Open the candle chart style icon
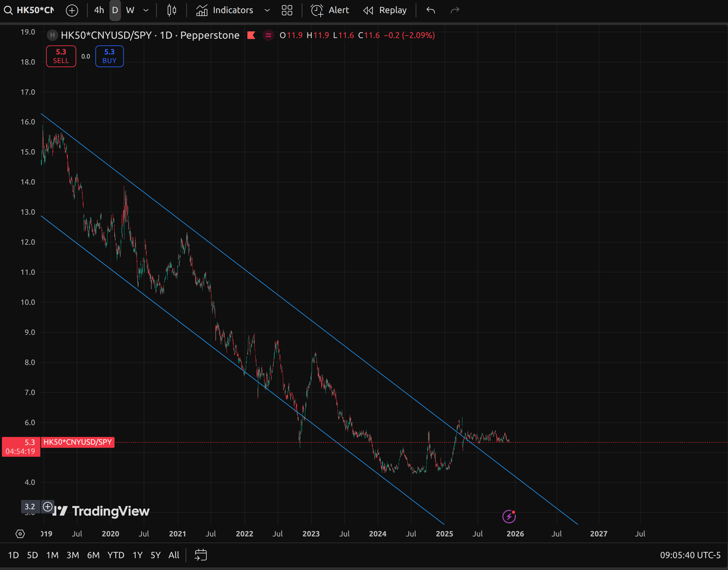The image size is (728, 570). [171, 10]
